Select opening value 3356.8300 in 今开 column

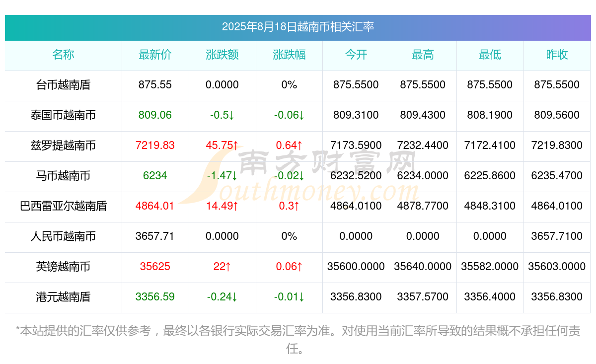point(356,297)
